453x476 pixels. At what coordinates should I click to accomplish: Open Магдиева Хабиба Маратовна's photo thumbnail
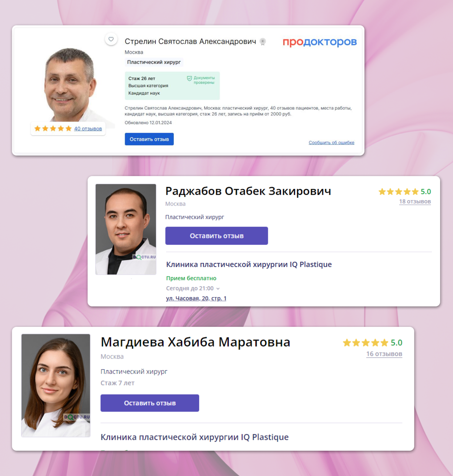point(56,385)
